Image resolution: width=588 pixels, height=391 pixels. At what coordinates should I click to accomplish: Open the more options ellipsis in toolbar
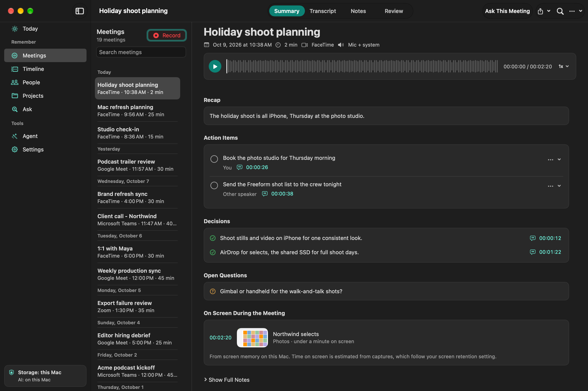pyautogui.click(x=572, y=11)
